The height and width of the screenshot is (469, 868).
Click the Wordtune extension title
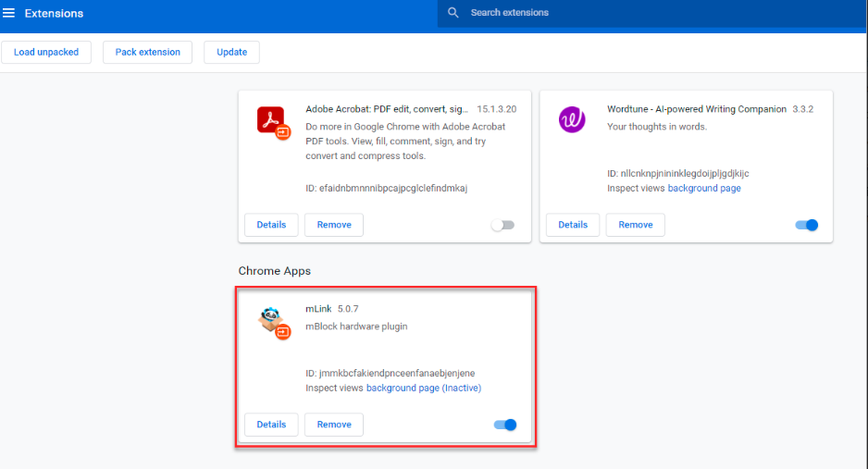coord(697,109)
